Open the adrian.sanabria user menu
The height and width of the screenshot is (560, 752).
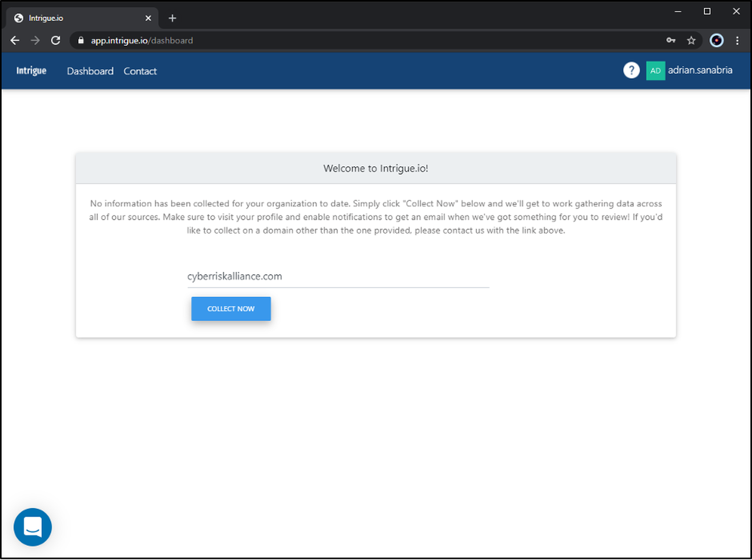coord(700,70)
